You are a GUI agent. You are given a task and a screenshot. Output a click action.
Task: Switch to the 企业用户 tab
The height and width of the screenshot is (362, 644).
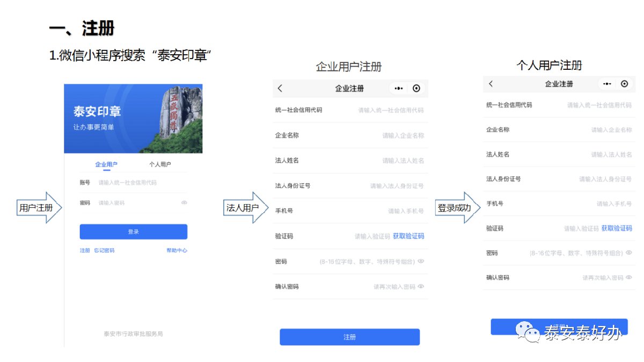tap(106, 164)
